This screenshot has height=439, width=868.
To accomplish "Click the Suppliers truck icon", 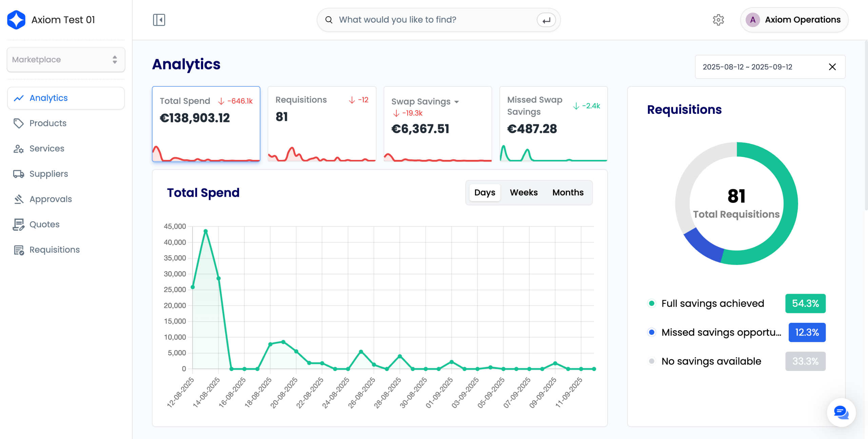I will (18, 174).
